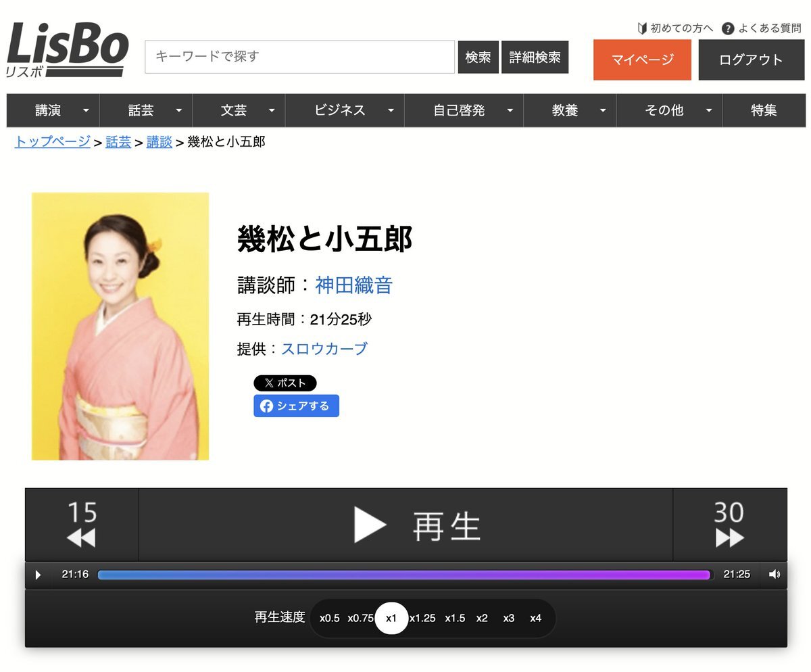This screenshot has width=811, height=672.
Task: Open the よくある質問 link
Action: (770, 28)
